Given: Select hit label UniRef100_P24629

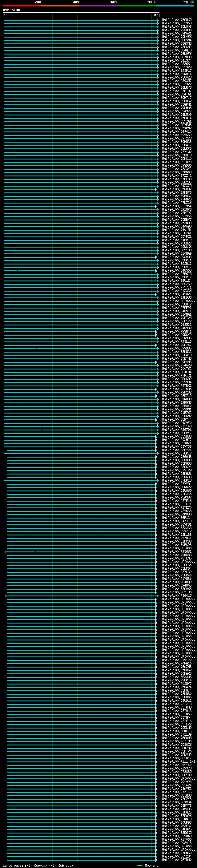Looking at the screenshot, I should point(177,365).
